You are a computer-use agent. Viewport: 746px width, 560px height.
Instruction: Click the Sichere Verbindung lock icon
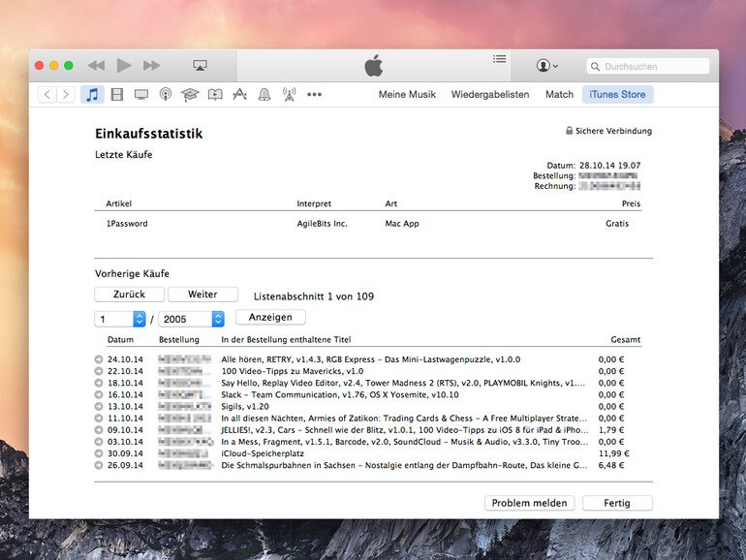(569, 131)
